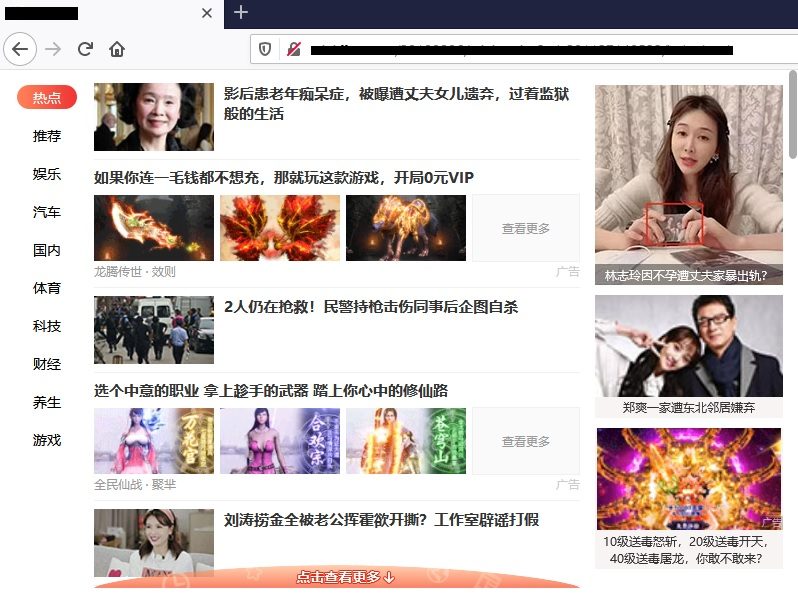Open the 刘涛捞金 article headline
This screenshot has width=798, height=600.
point(381,520)
